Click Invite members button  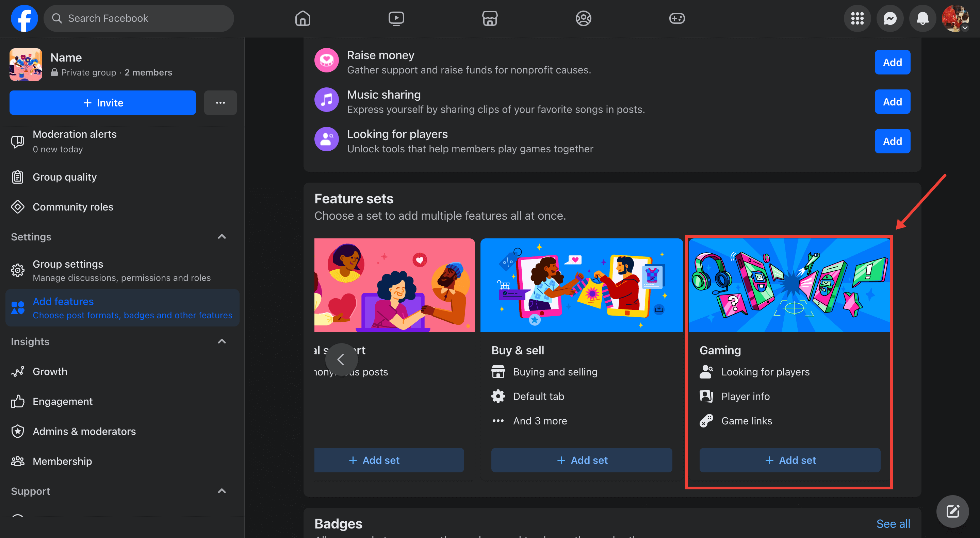pyautogui.click(x=103, y=103)
